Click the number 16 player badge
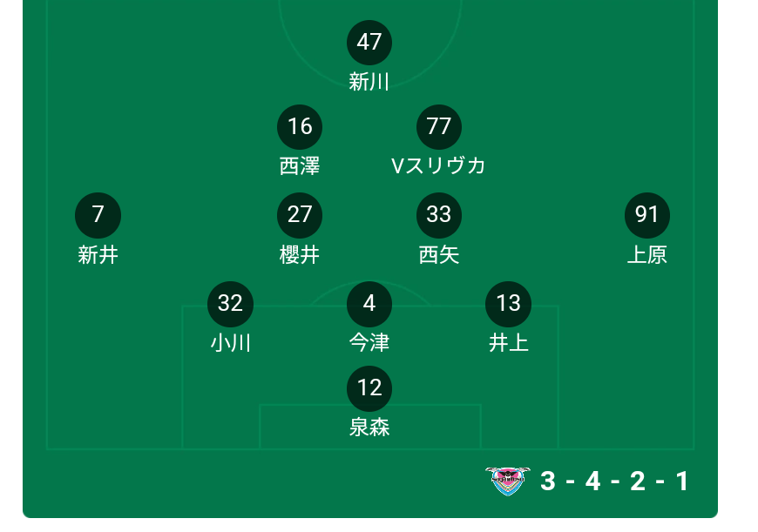This screenshot has height=532, width=758. pos(300,127)
